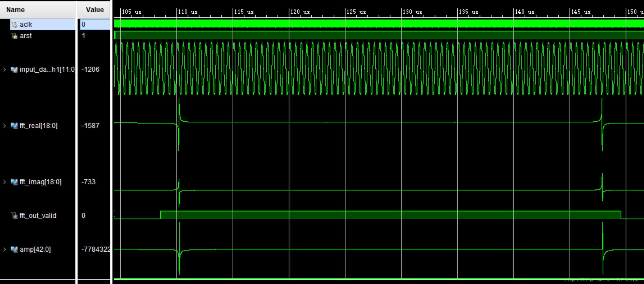Click the fft_imag[18:0] bus icon

(x=14, y=182)
